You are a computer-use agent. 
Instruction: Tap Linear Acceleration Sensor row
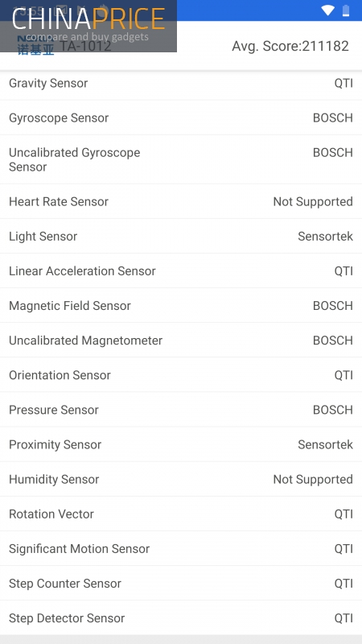[181, 271]
